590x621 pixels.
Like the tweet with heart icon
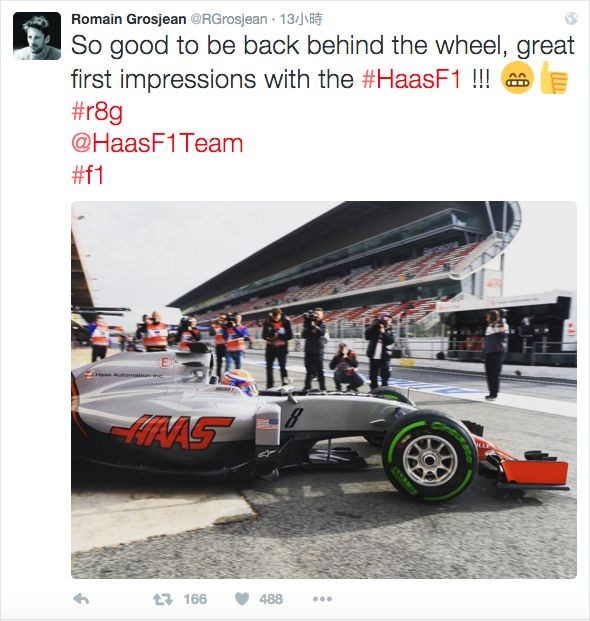coord(242,599)
